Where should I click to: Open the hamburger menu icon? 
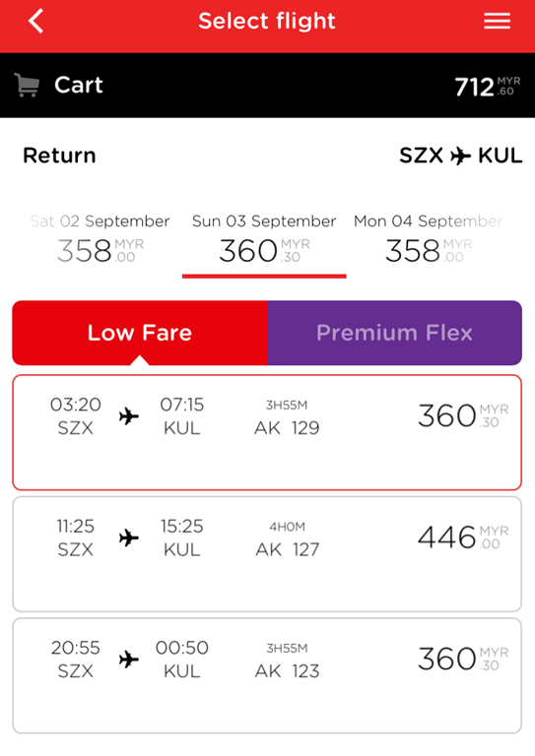(497, 22)
